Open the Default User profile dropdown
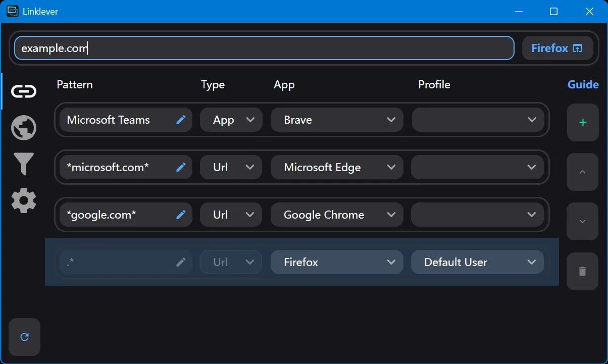The height and width of the screenshot is (364, 608). [x=477, y=262]
